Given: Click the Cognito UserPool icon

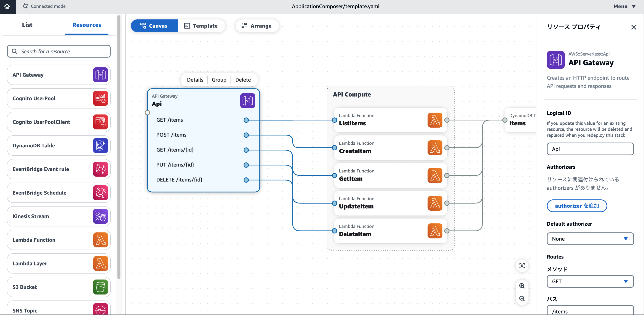Looking at the screenshot, I should click(100, 98).
